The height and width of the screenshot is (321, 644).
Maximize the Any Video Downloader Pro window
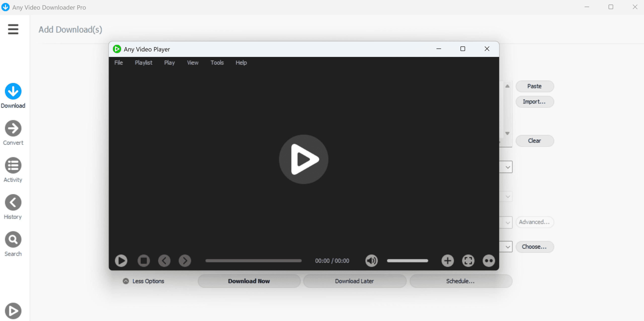(x=611, y=7)
